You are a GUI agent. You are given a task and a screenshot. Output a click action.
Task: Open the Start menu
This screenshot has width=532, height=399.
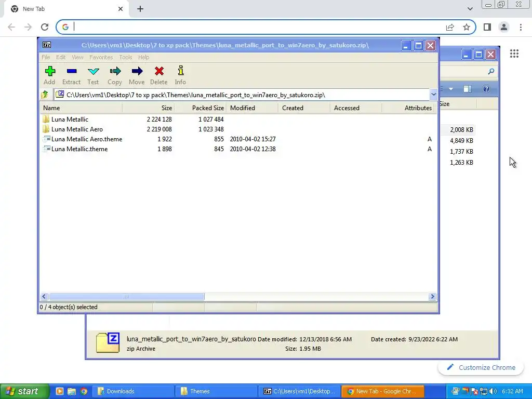tap(24, 391)
